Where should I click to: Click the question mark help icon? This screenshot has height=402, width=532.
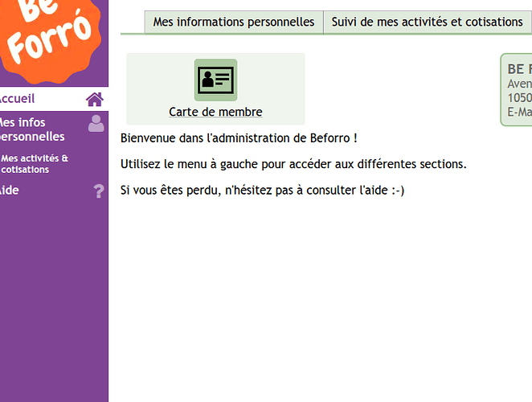coord(99,191)
